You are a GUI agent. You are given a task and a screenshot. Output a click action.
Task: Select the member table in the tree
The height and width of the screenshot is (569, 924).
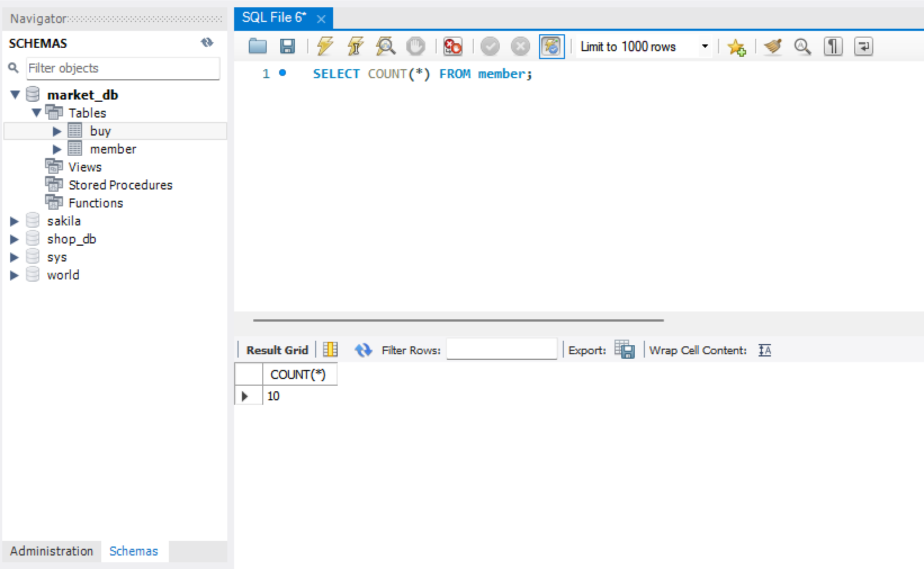(113, 149)
